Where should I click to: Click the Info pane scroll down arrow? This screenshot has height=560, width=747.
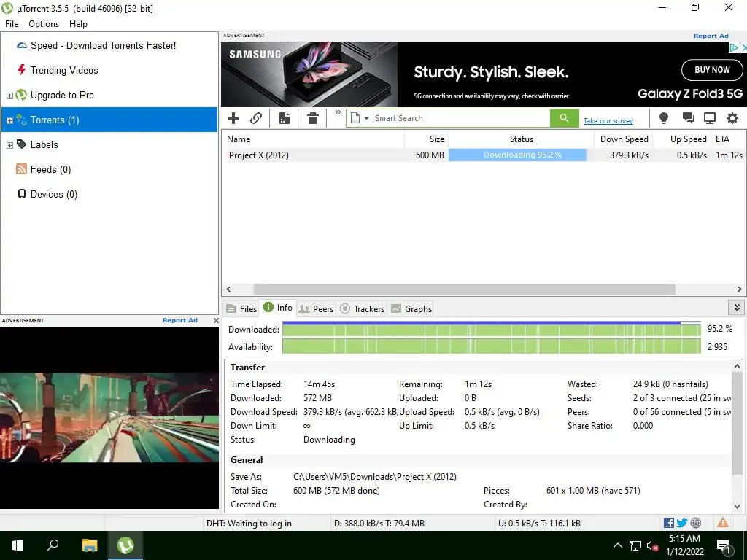click(737, 507)
